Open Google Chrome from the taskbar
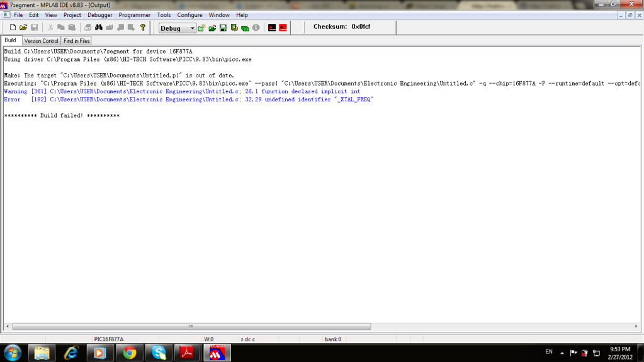This screenshot has width=644, height=362. pyautogui.click(x=130, y=353)
